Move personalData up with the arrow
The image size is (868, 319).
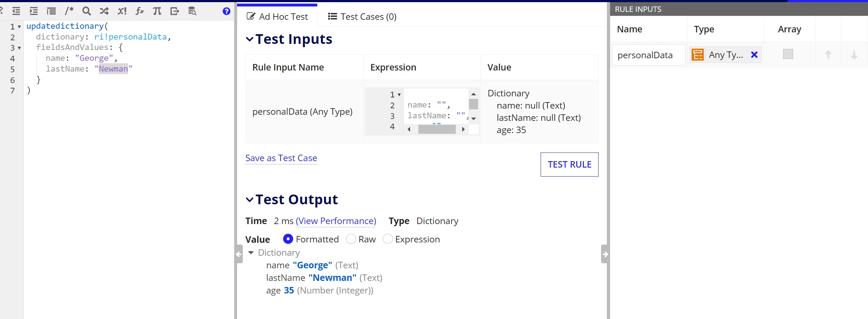(x=828, y=55)
